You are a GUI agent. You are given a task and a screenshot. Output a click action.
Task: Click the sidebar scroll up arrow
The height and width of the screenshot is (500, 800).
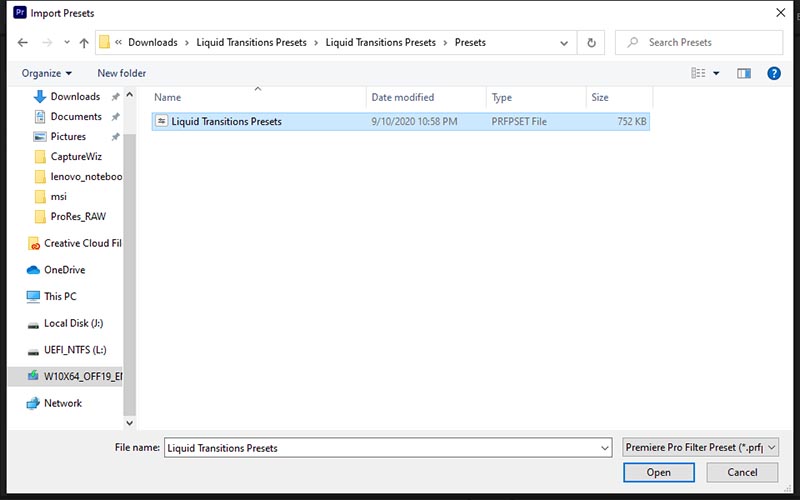(130, 95)
